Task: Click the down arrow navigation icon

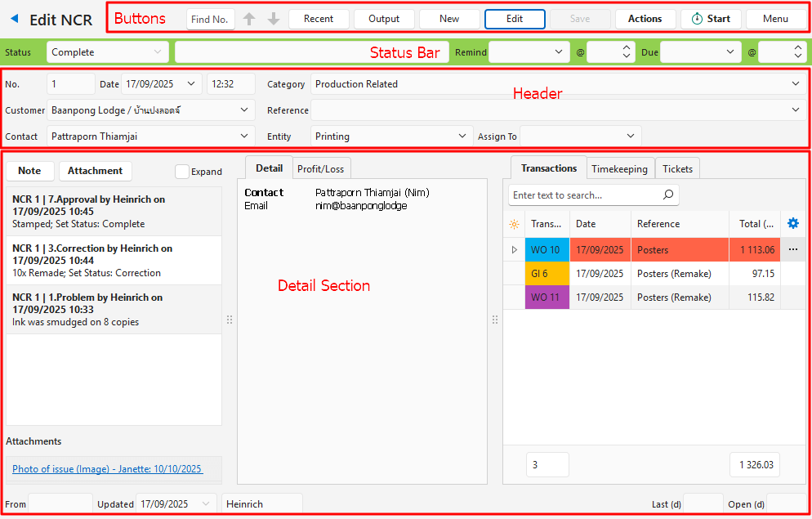Action: coord(274,19)
